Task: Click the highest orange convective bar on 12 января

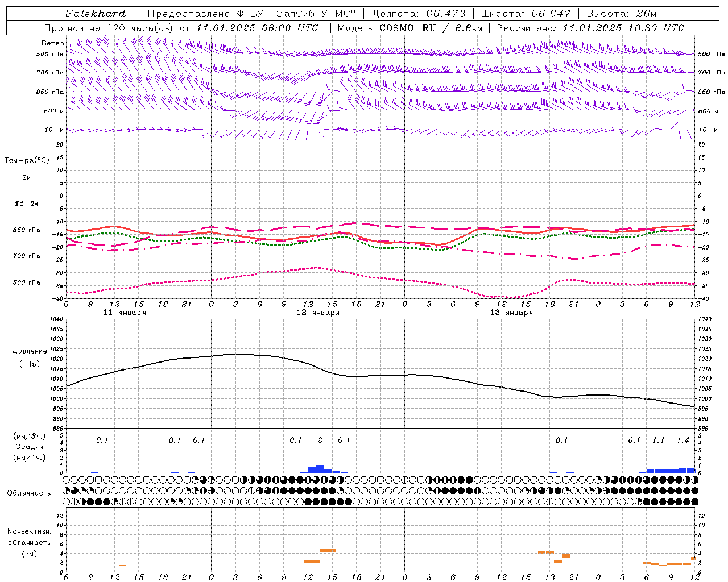Action: 328,550
